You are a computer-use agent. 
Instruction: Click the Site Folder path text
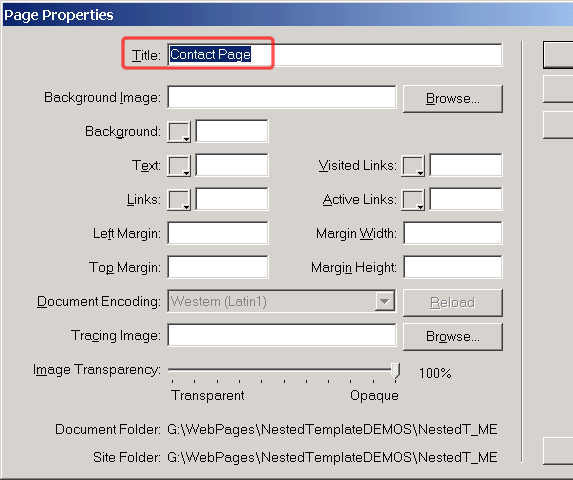(x=332, y=457)
